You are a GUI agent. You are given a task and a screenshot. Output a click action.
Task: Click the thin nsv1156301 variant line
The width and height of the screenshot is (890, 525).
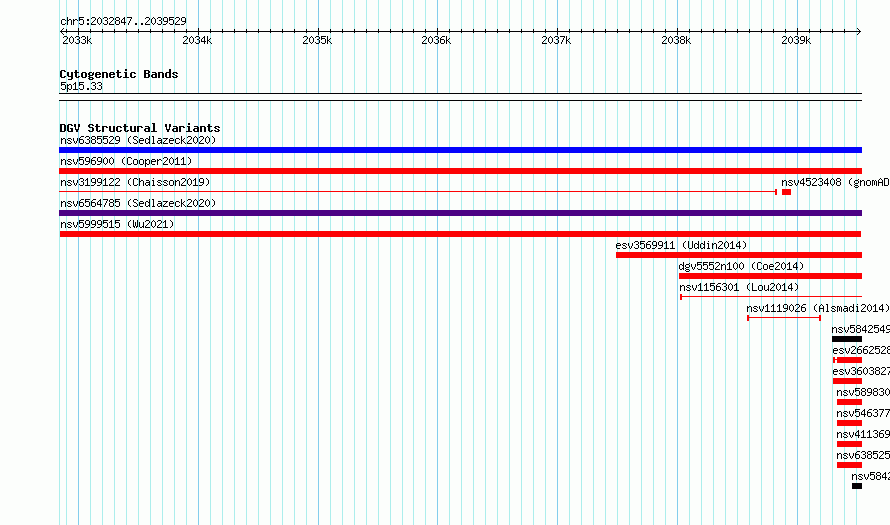tap(771, 297)
